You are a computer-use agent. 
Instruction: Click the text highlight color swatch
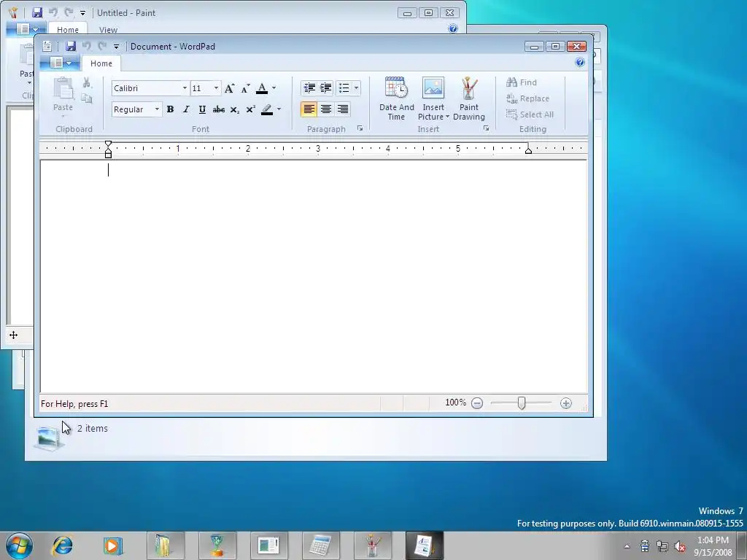pos(267,109)
